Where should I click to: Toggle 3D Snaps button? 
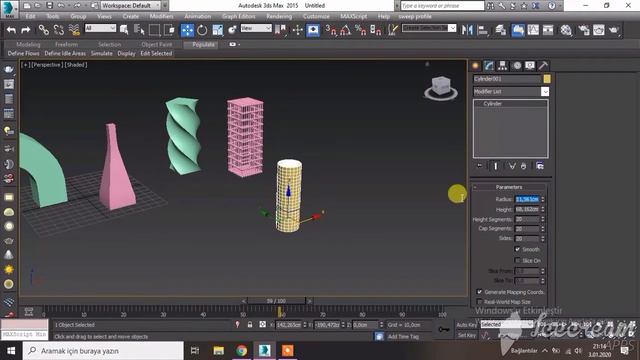pos(331,30)
